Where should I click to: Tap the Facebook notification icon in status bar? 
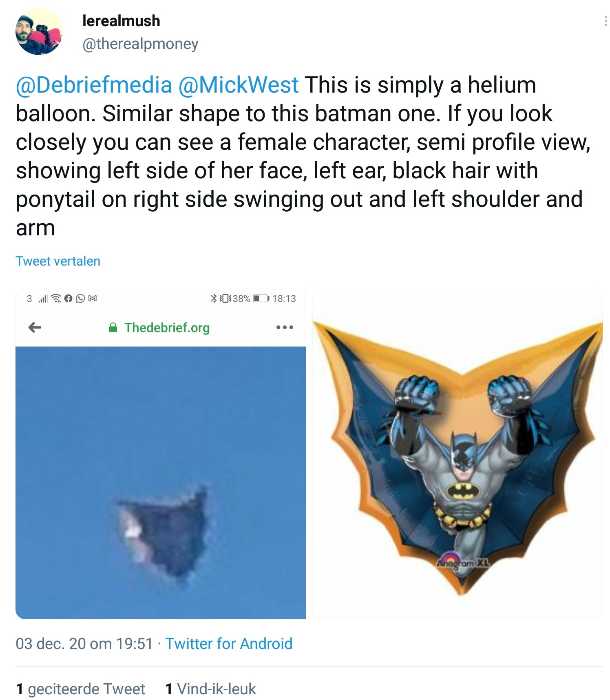[x=68, y=299]
